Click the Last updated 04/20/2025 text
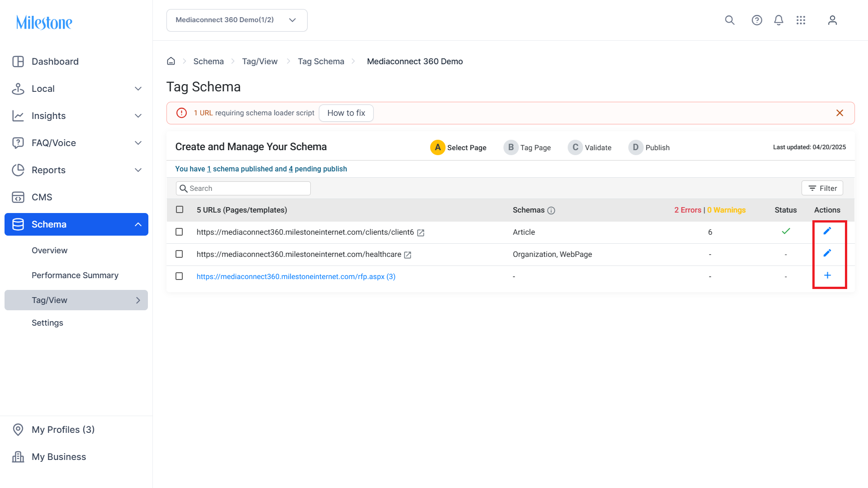Image resolution: width=868 pixels, height=488 pixels. coord(809,147)
